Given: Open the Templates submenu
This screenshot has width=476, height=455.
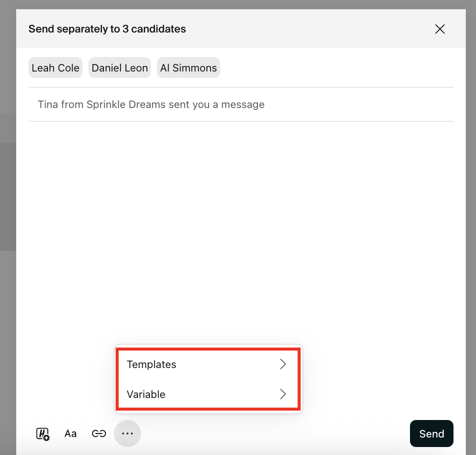Looking at the screenshot, I should click(152, 364).
